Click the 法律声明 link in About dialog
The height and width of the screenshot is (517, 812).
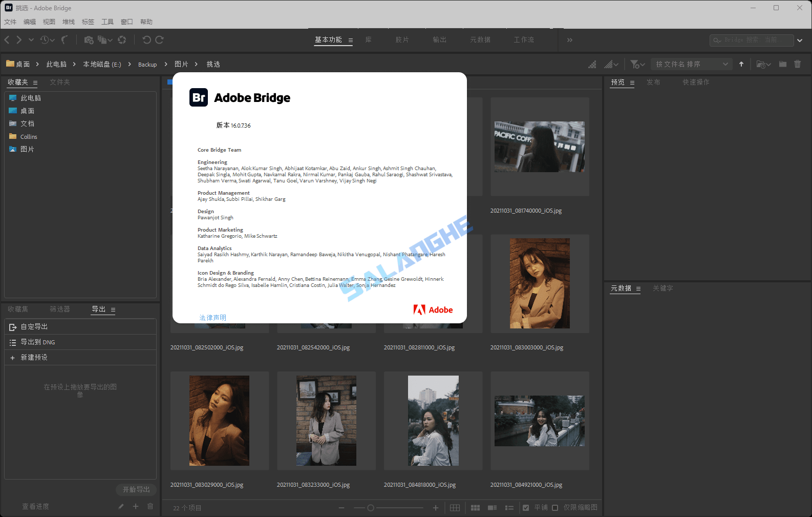(213, 318)
